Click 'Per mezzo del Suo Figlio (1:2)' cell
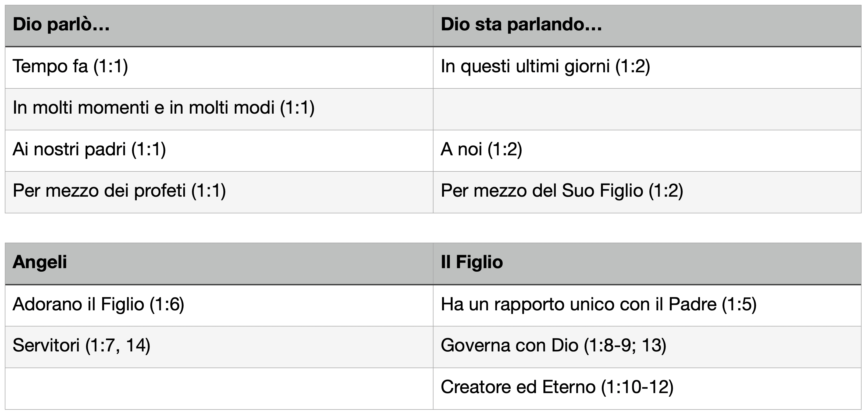The height and width of the screenshot is (417, 868). pyautogui.click(x=647, y=192)
